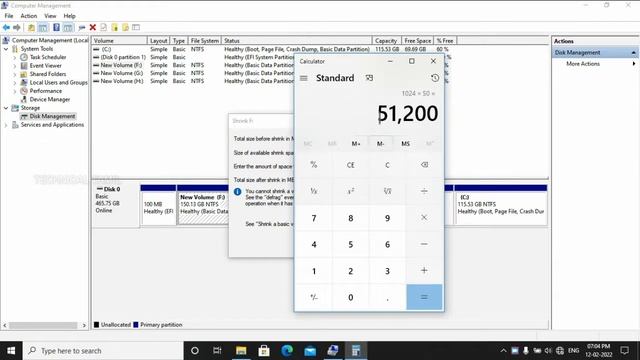This screenshot has width=640, height=360.
Task: Click the divide key in Calculator
Action: tap(424, 191)
